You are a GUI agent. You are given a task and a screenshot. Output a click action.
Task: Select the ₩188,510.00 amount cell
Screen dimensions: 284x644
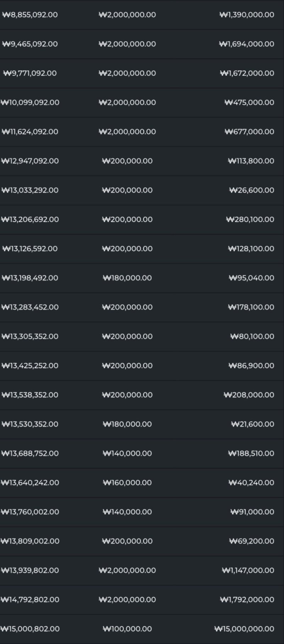click(x=251, y=453)
